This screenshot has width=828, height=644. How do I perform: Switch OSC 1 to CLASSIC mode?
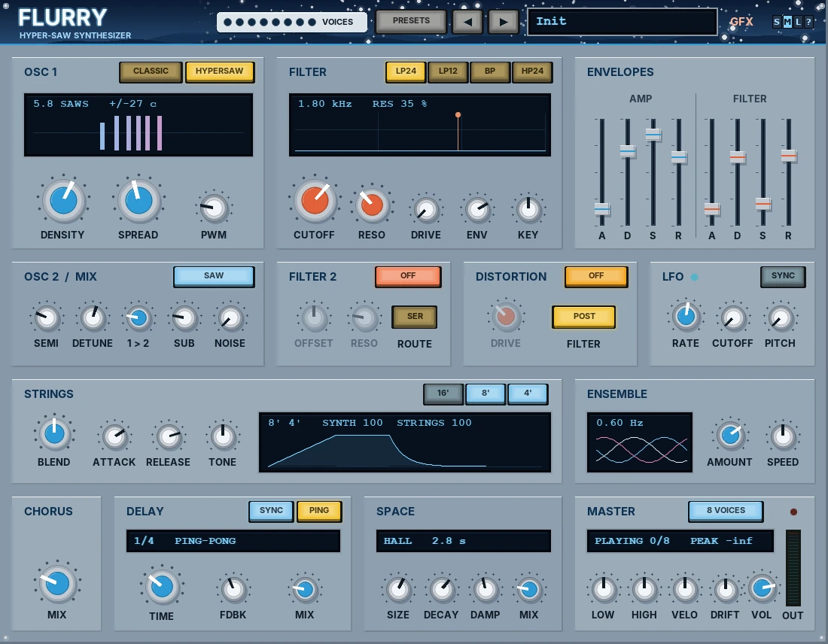click(x=151, y=71)
